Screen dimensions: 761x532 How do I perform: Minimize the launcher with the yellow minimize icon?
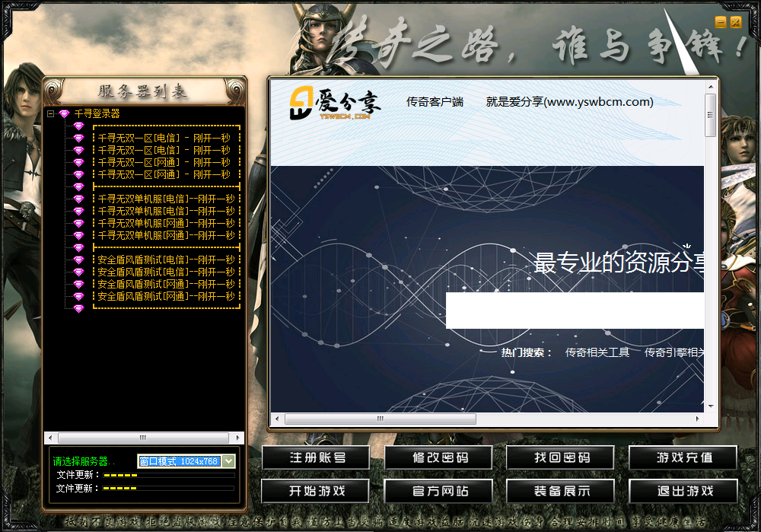(721, 23)
